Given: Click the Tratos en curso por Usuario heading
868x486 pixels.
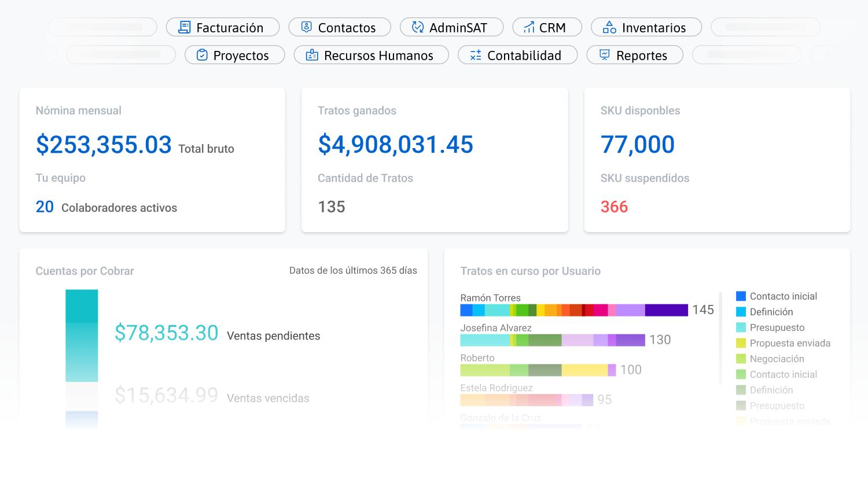Looking at the screenshot, I should [531, 271].
